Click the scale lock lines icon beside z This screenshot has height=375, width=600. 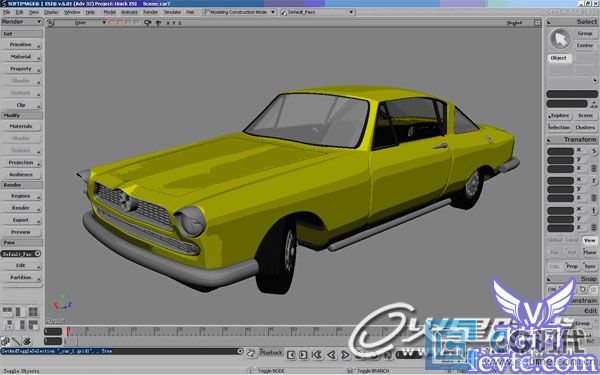pos(594,168)
